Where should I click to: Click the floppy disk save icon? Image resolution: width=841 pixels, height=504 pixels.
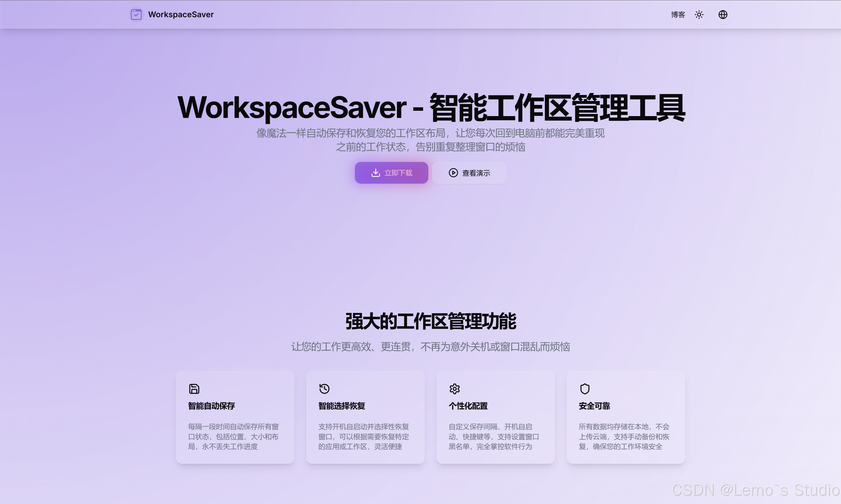coord(194,388)
